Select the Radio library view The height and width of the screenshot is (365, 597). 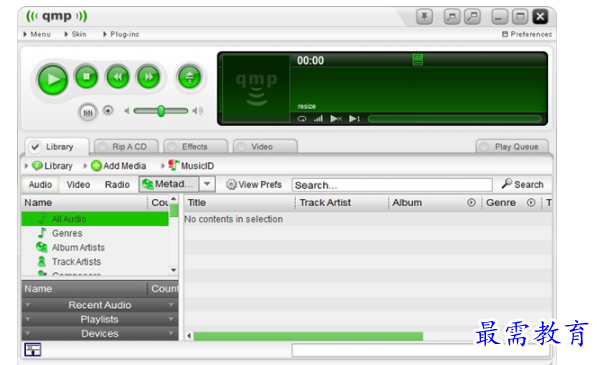coord(117,185)
